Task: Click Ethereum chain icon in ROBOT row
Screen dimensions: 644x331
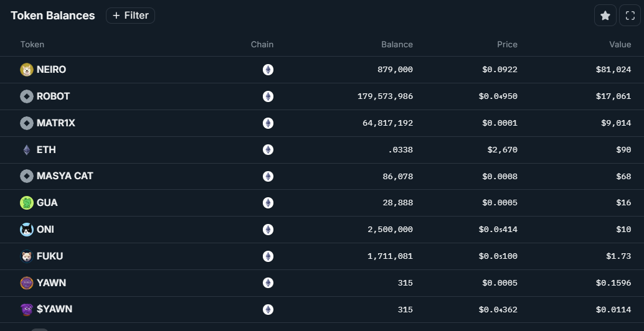Action: click(x=268, y=96)
